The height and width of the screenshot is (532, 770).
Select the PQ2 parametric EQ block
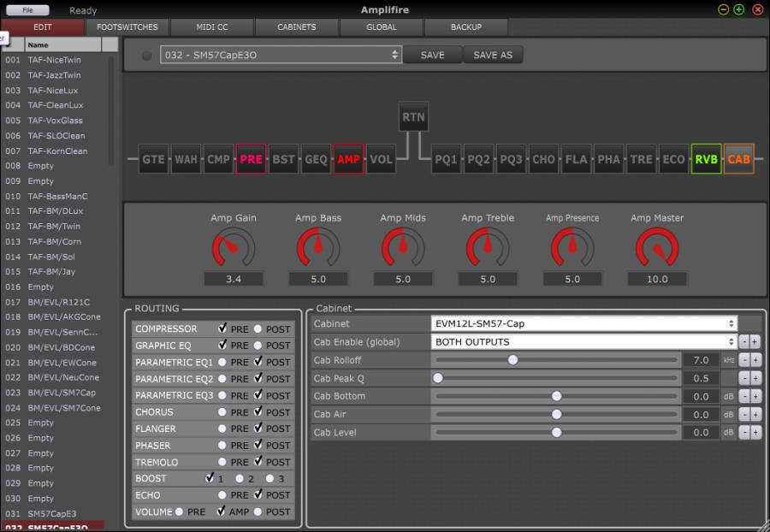[478, 159]
